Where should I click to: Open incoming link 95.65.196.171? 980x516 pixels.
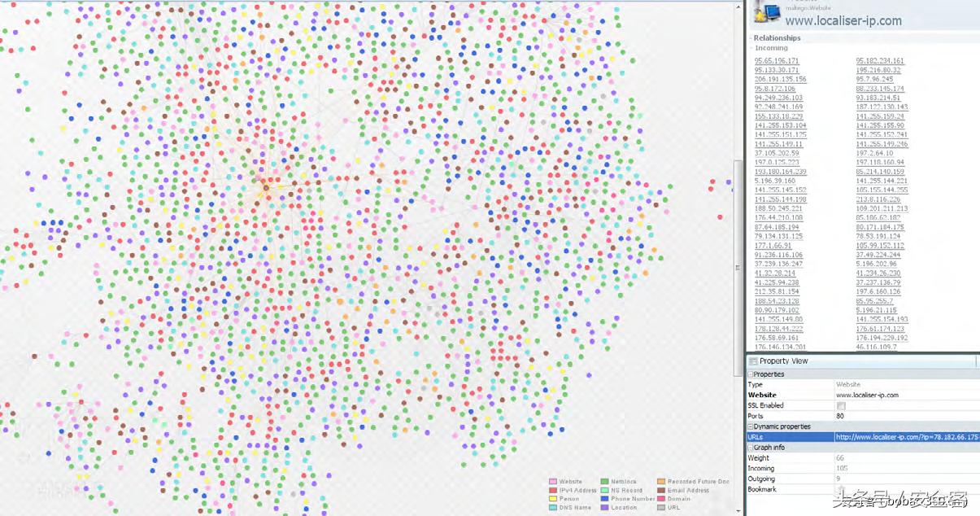click(777, 61)
